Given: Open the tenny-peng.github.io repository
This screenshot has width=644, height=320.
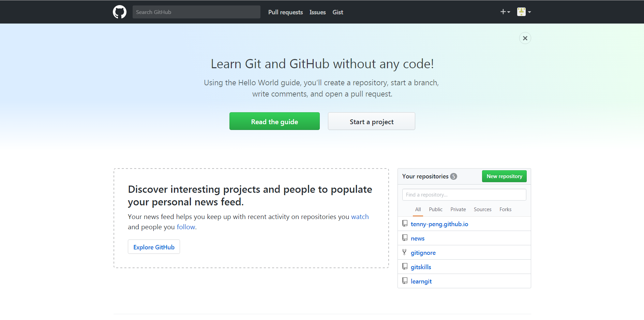Looking at the screenshot, I should pyautogui.click(x=439, y=224).
